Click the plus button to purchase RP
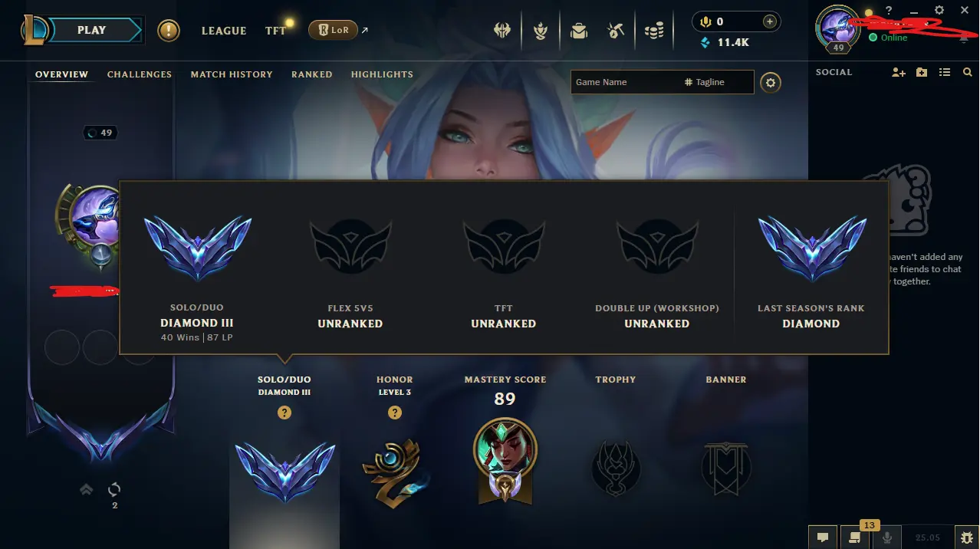 click(x=769, y=22)
